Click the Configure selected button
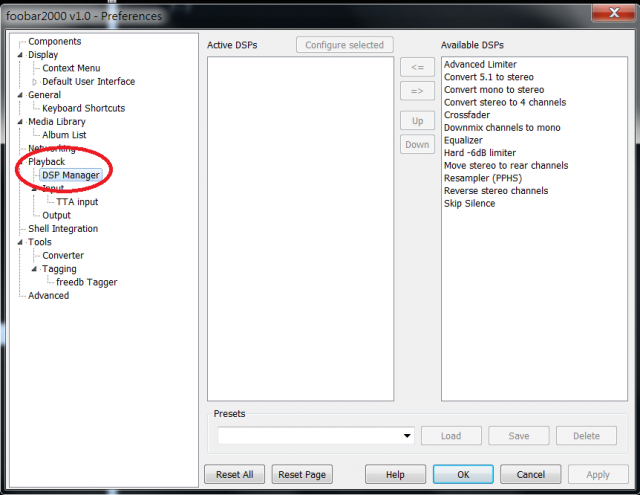Image resolution: width=640 pixels, height=495 pixels. pyautogui.click(x=344, y=45)
